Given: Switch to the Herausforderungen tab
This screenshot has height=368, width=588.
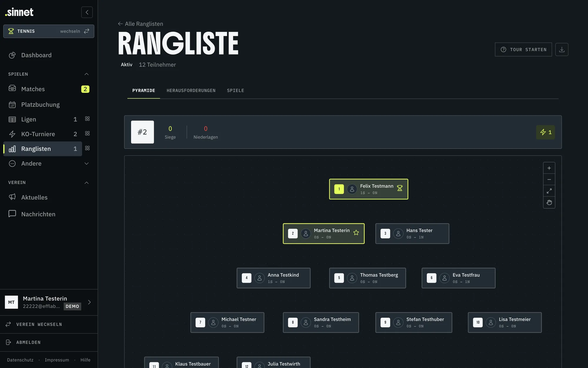Looking at the screenshot, I should point(191,91).
